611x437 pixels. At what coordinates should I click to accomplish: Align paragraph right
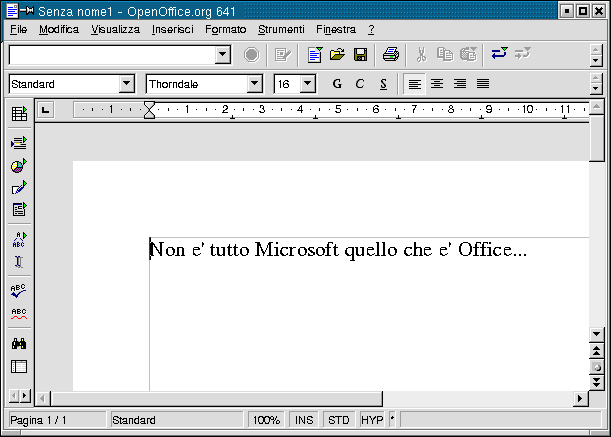[460, 84]
